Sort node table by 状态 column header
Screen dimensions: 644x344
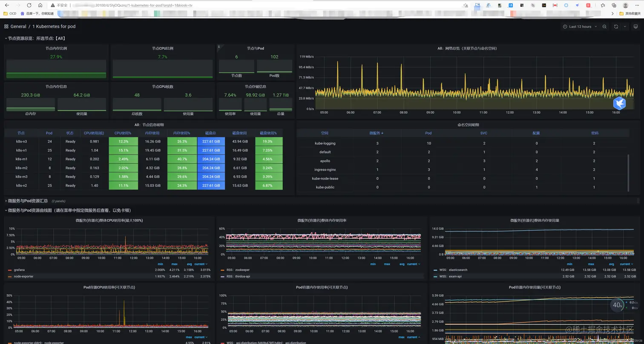coord(70,133)
